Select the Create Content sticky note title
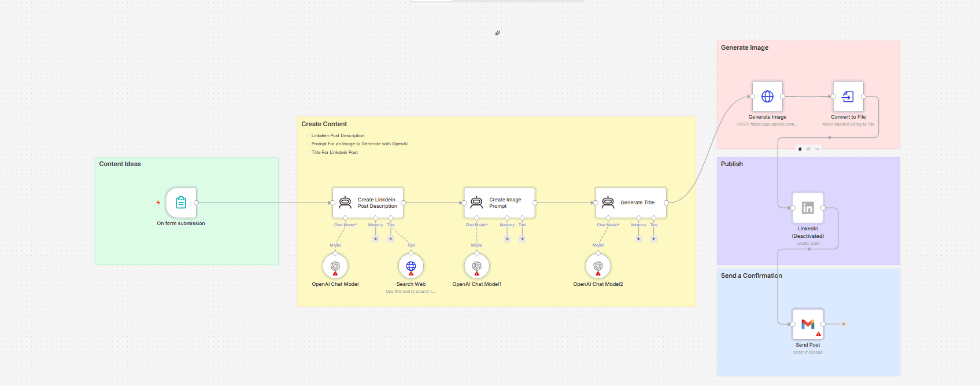This screenshot has height=386, width=980. click(x=324, y=124)
